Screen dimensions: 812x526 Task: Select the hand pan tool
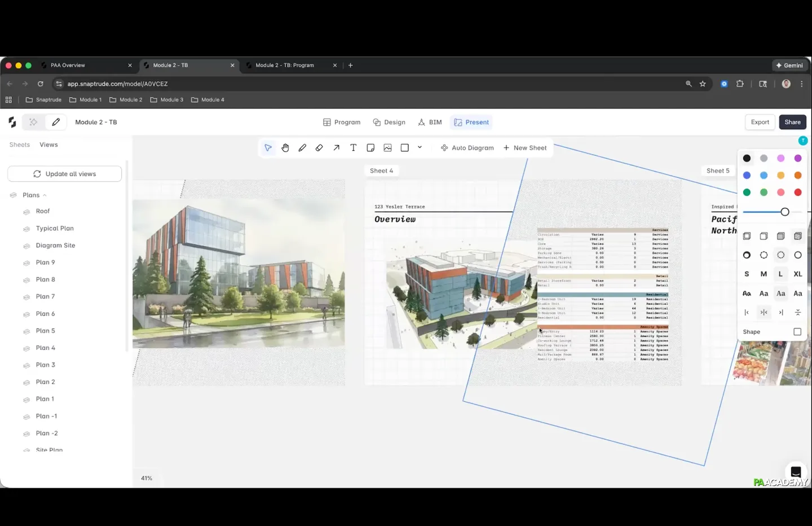[285, 148]
